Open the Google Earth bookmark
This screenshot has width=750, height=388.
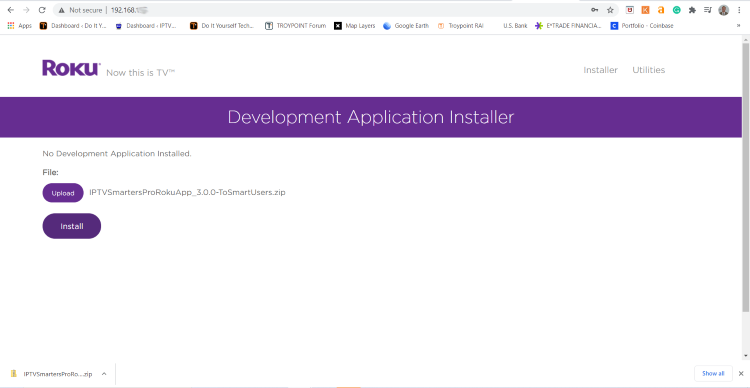coord(406,26)
